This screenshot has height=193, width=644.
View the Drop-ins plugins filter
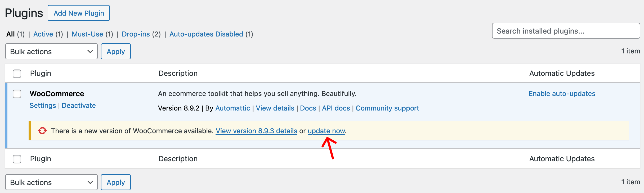click(x=136, y=34)
